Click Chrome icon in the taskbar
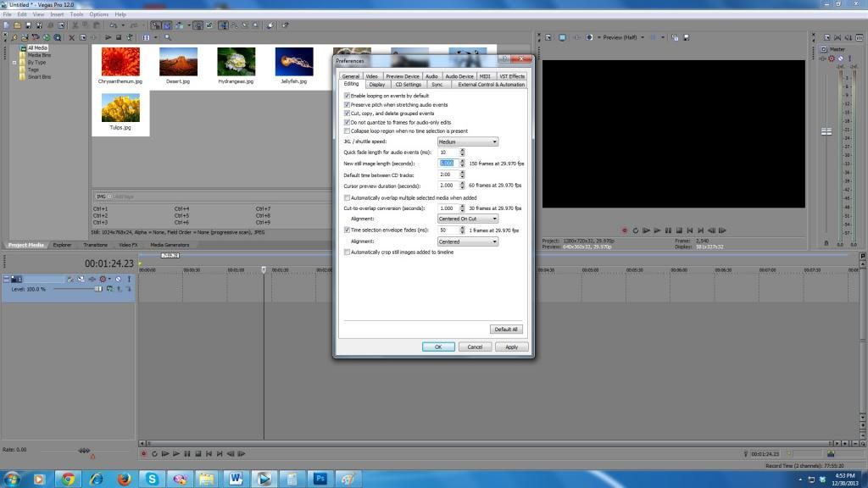This screenshot has height=488, width=868. [68, 479]
